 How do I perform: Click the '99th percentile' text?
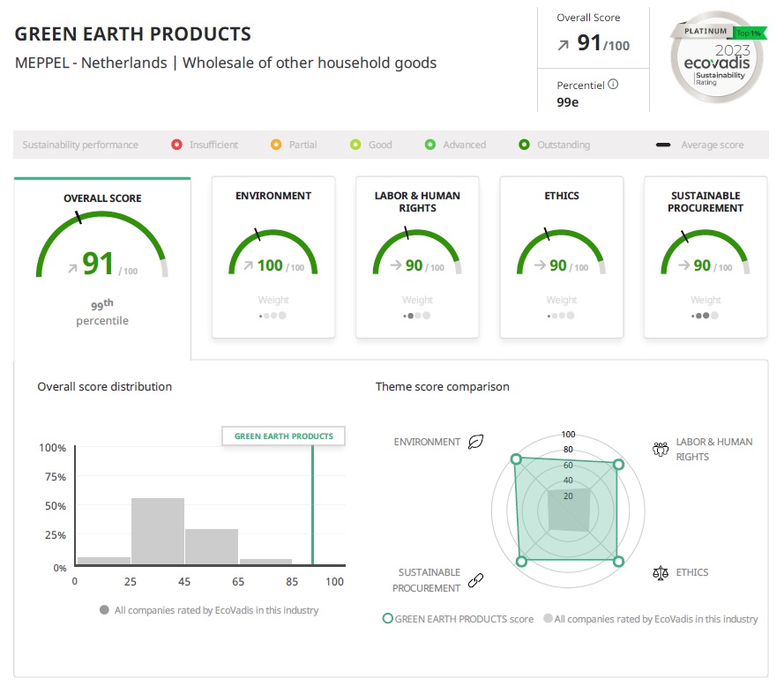coord(102,312)
